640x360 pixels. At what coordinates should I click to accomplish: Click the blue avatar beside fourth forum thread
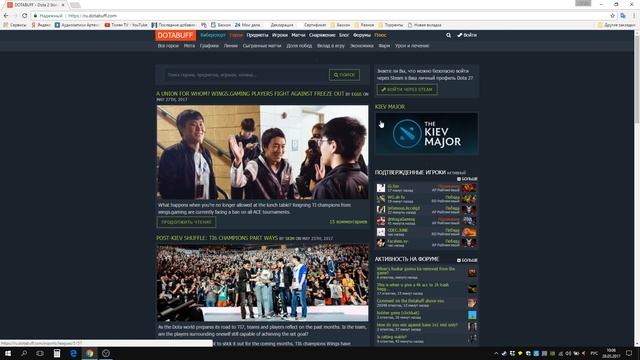pos(472,315)
